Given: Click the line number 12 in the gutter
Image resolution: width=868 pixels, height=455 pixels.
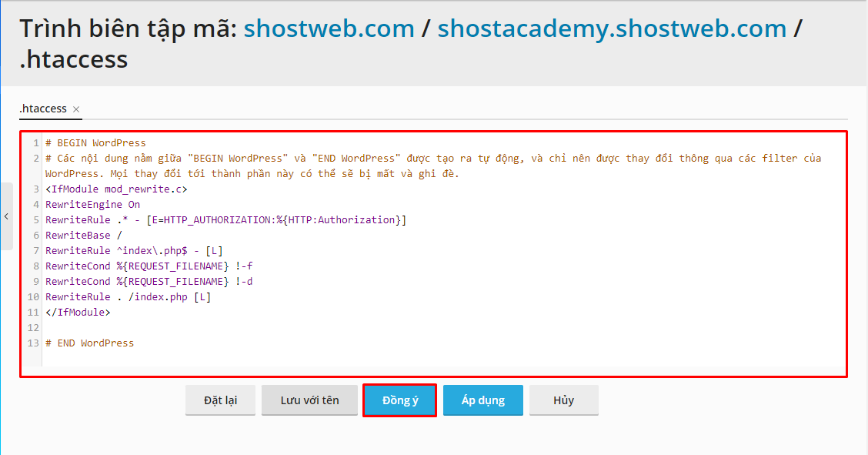Looking at the screenshot, I should click(33, 328).
